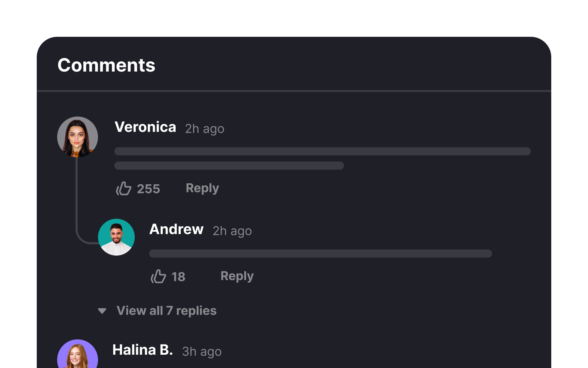The image size is (588, 368).
Task: Click Veronica's comment text body
Action: point(323,158)
